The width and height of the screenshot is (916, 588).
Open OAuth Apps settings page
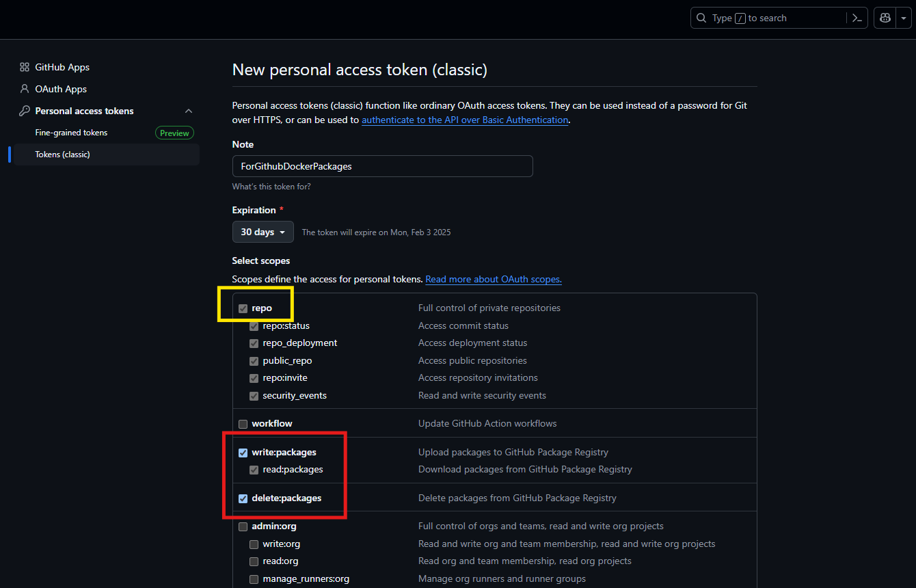(x=61, y=89)
